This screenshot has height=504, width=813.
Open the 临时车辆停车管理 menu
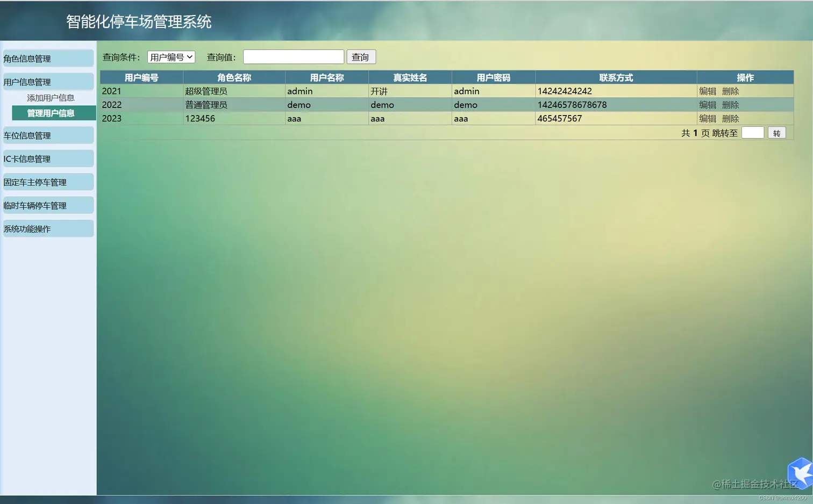coord(48,205)
